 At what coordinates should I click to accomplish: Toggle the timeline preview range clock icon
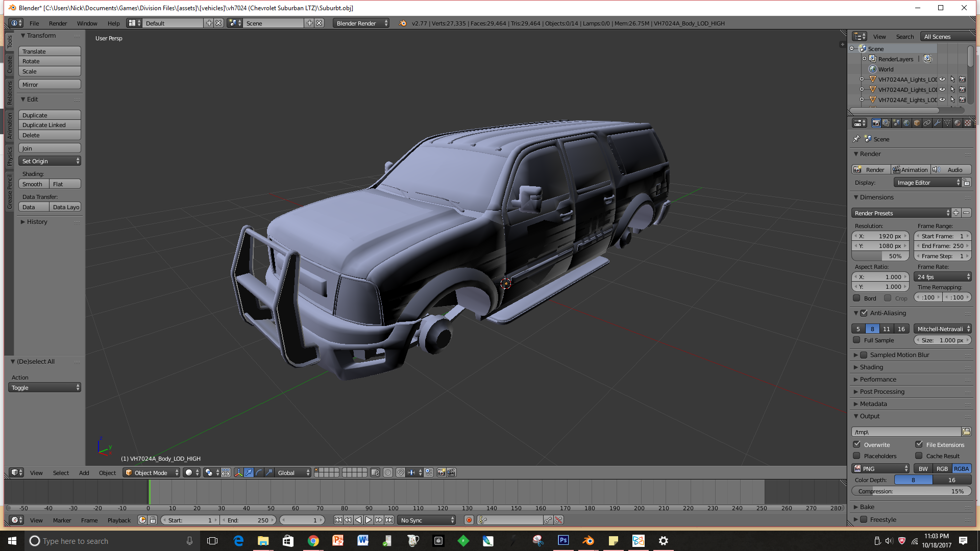click(x=142, y=520)
